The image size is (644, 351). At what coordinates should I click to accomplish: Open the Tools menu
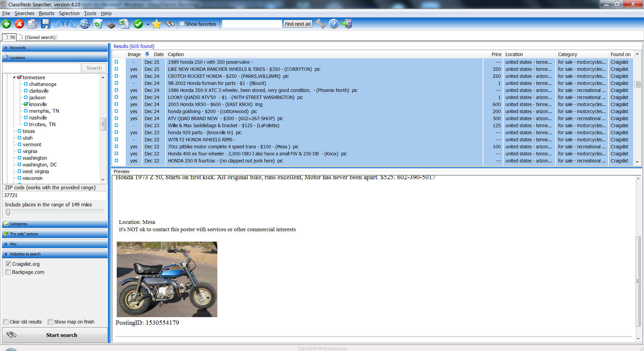(90, 13)
